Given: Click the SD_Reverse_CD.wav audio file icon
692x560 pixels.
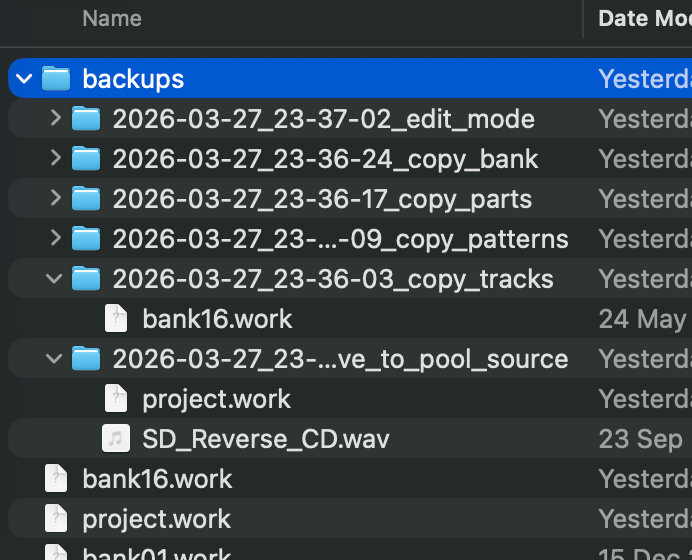Looking at the screenshot, I should click(117, 439).
